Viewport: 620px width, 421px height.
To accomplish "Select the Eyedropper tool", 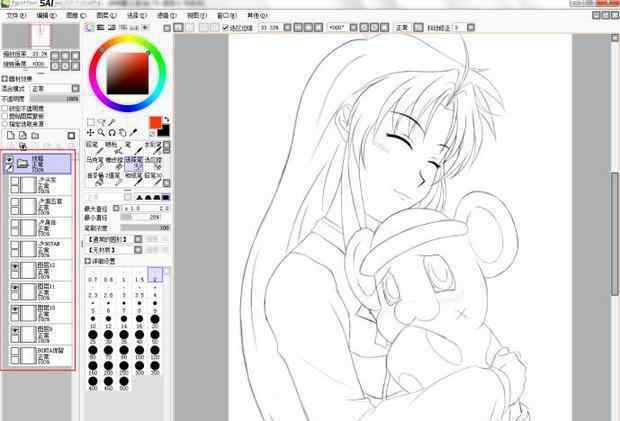I will (x=133, y=133).
